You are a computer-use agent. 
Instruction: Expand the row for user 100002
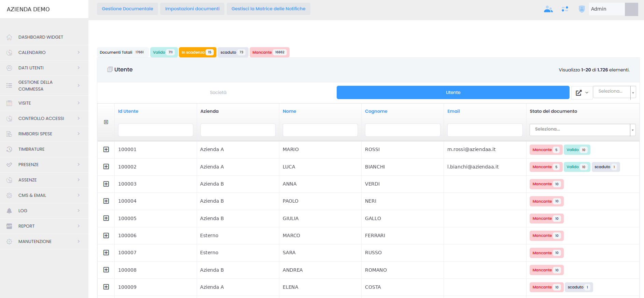click(x=106, y=167)
